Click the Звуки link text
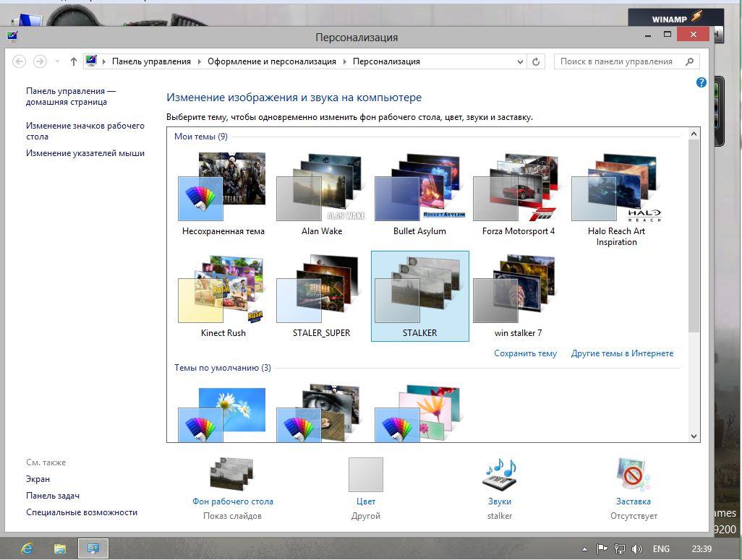 tap(500, 501)
